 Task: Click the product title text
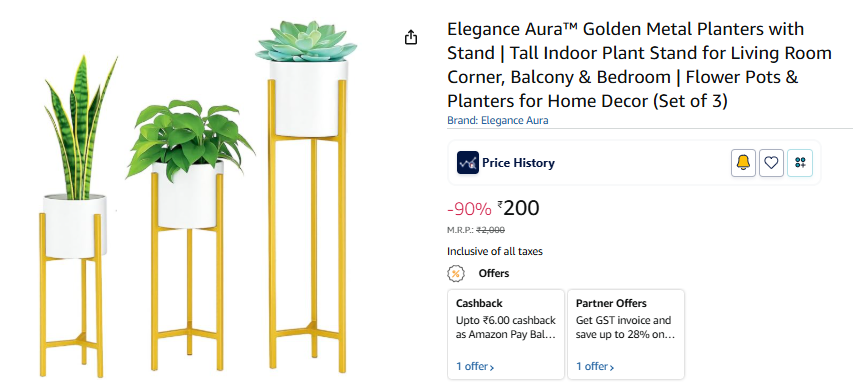[x=639, y=65]
